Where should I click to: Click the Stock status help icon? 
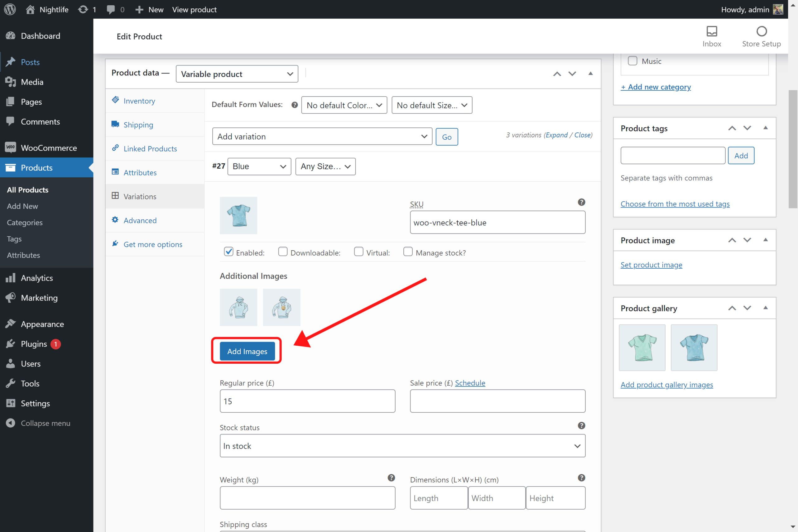[581, 425]
